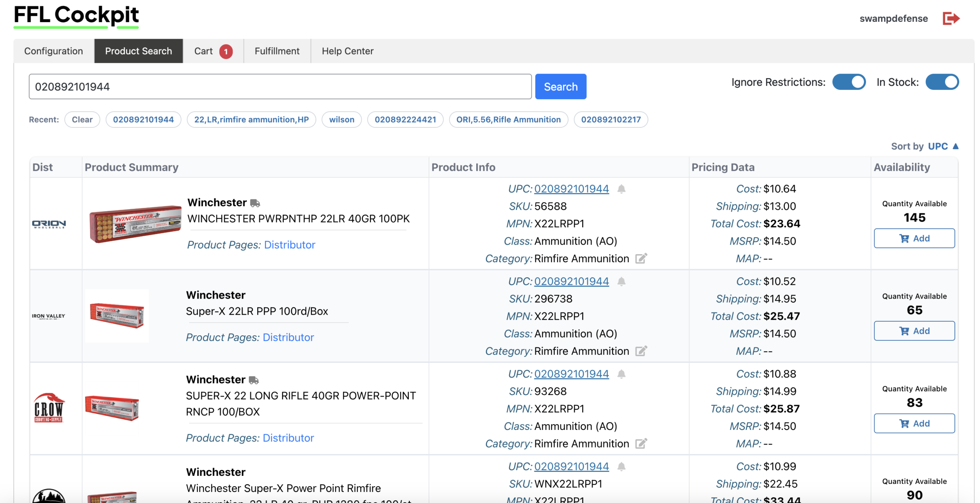Click alert bell in the Iron Valley row
Viewport: 980px width, 503px height.
point(621,282)
